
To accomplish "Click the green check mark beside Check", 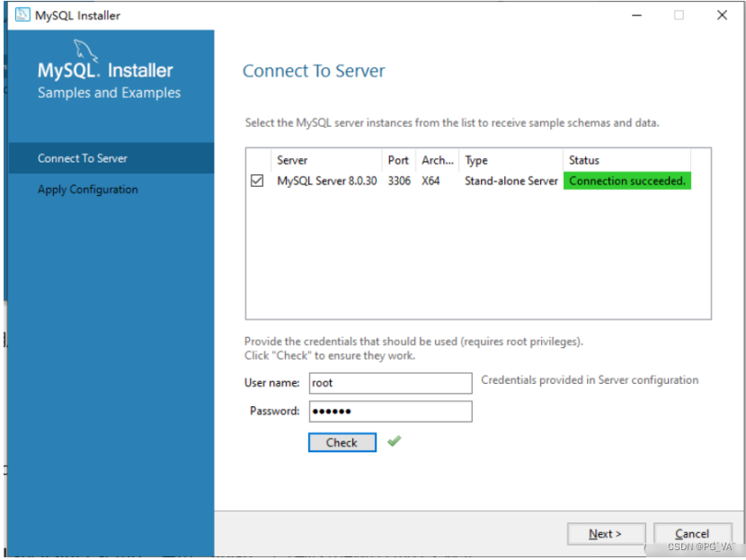I will pos(395,441).
